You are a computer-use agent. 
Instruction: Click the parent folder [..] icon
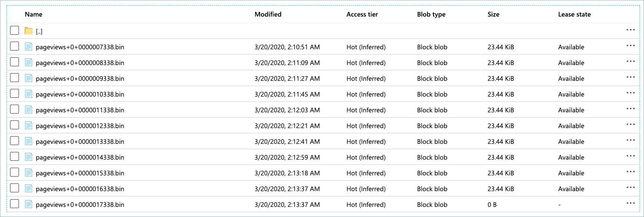29,31
